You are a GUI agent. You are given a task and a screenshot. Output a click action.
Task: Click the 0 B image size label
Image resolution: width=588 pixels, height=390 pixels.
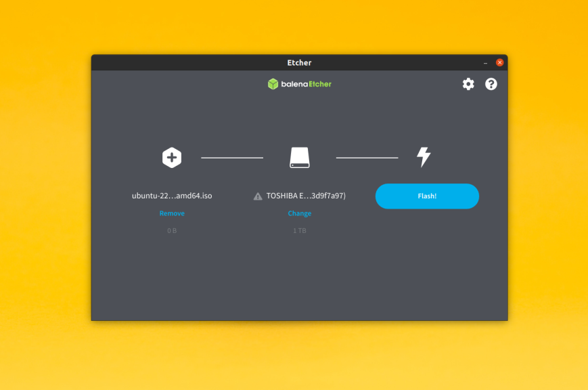[172, 231]
